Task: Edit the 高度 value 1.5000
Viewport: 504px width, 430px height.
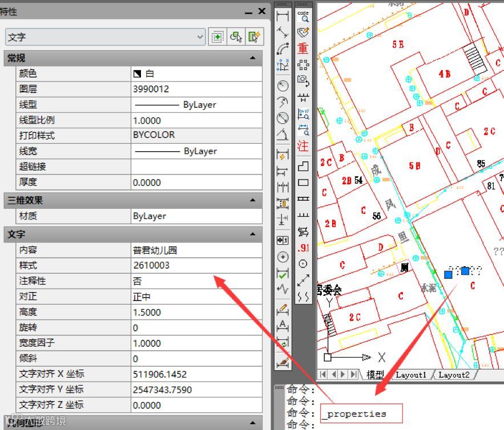Action: pyautogui.click(x=196, y=312)
